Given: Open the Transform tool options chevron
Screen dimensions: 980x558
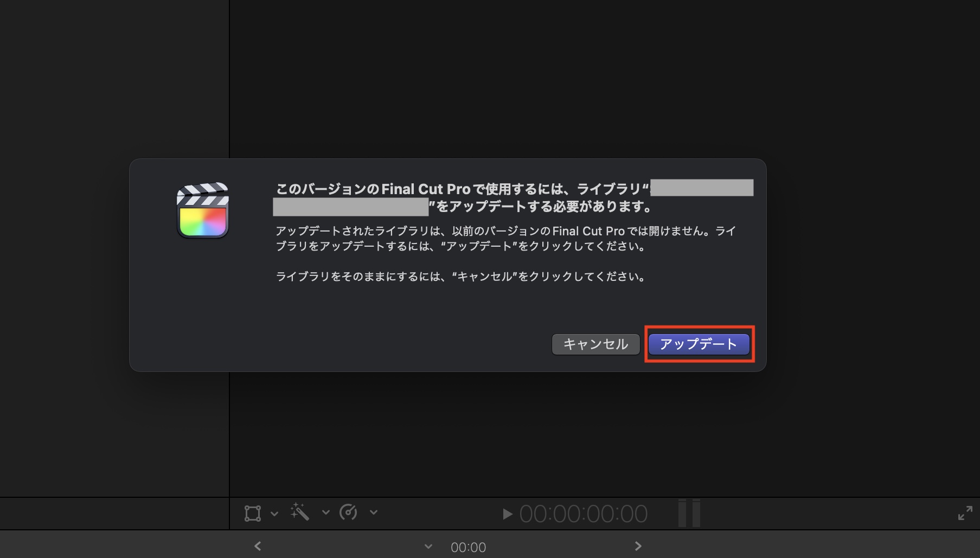Looking at the screenshot, I should click(274, 513).
